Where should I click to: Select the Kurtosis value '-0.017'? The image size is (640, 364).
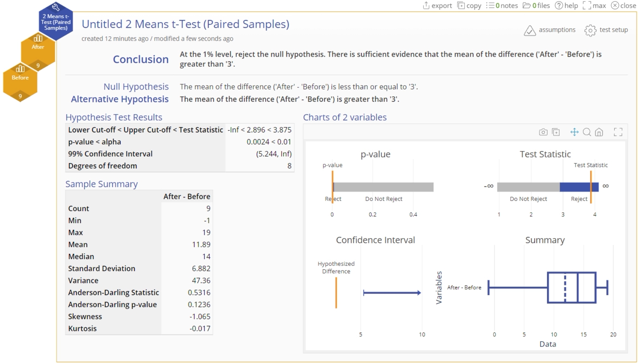(x=200, y=329)
